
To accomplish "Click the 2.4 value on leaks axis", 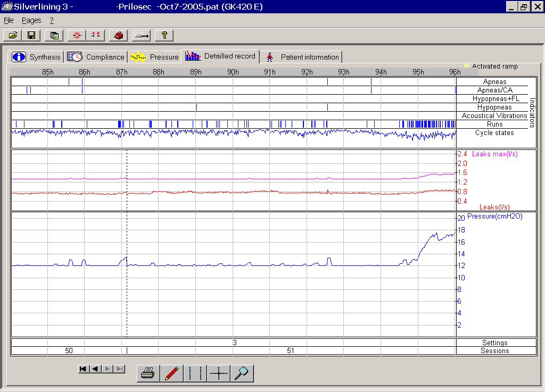I will 462,154.
